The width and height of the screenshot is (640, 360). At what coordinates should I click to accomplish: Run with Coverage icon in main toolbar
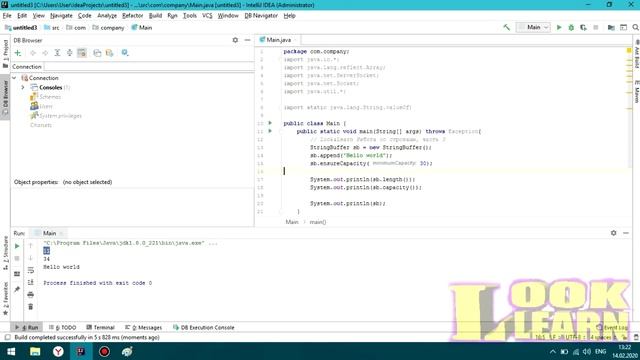tap(583, 27)
